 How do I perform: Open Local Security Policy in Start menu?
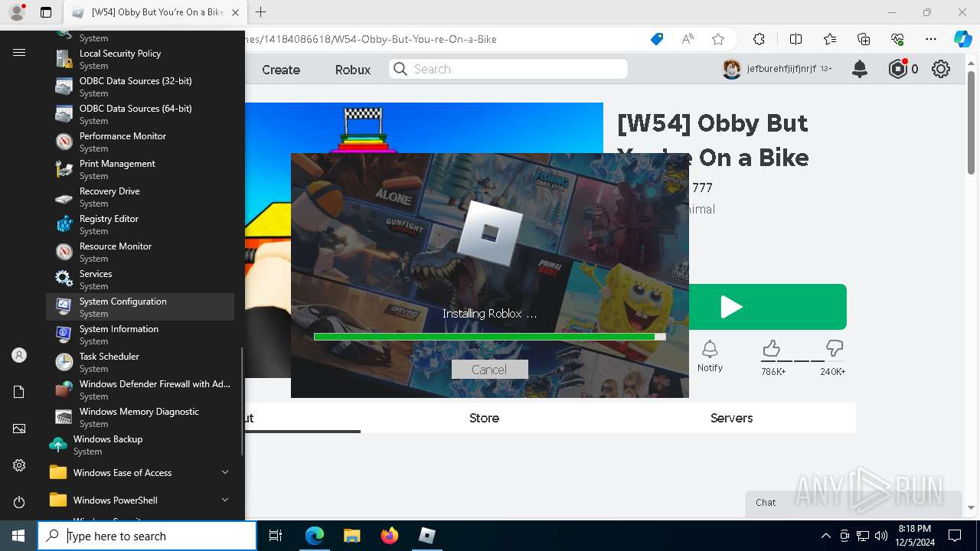140,59
